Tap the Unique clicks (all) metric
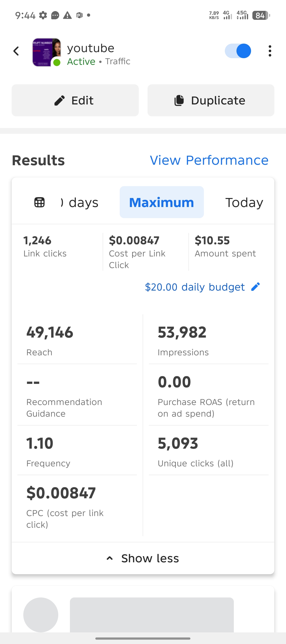This screenshot has width=286, height=644. [208, 451]
